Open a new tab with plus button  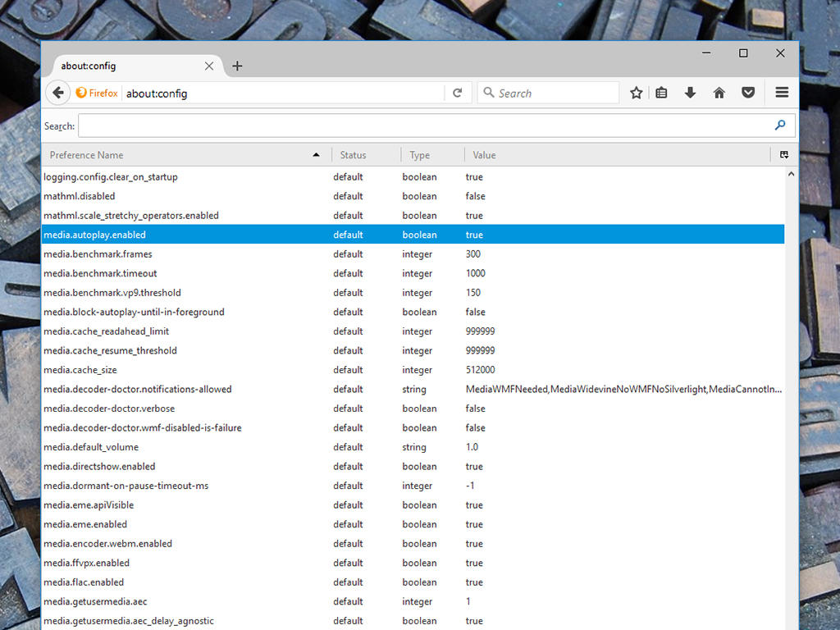pos(237,66)
